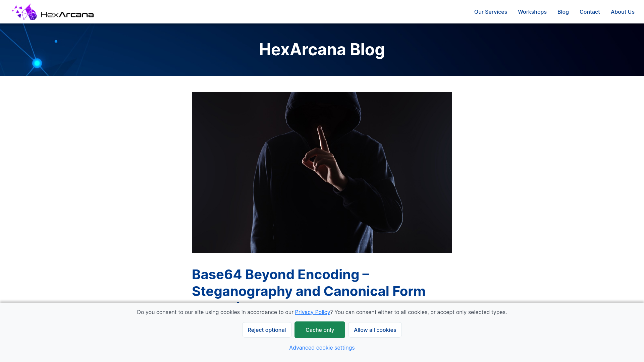Click the small dot node icon top-left
Image resolution: width=644 pixels, height=362 pixels.
(56, 41)
